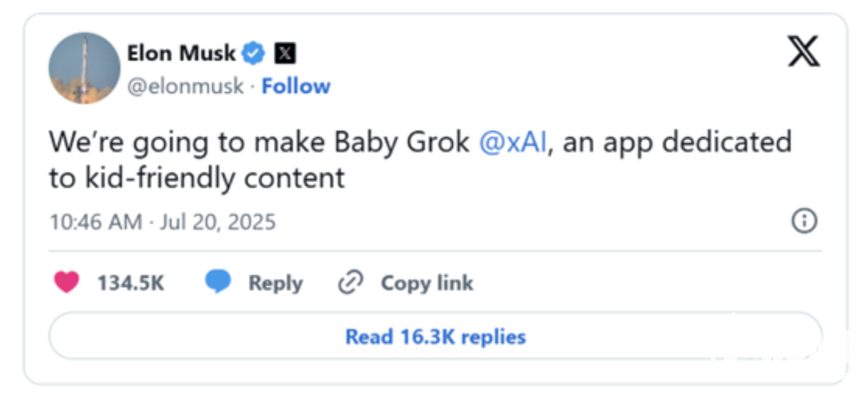
Task: Like the post with the heart icon
Action: click(x=67, y=283)
